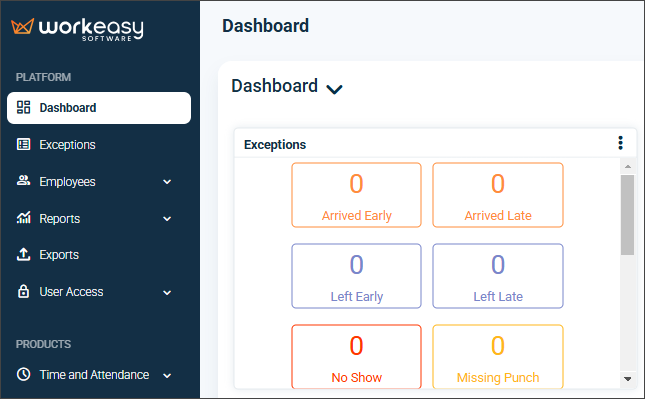Expand the Time and Attendance chevron

tap(167, 376)
